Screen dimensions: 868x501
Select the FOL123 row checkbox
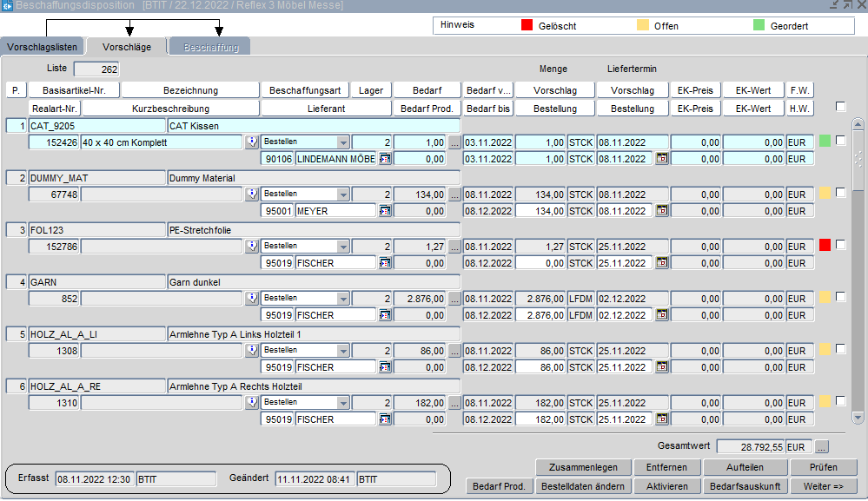[840, 245]
